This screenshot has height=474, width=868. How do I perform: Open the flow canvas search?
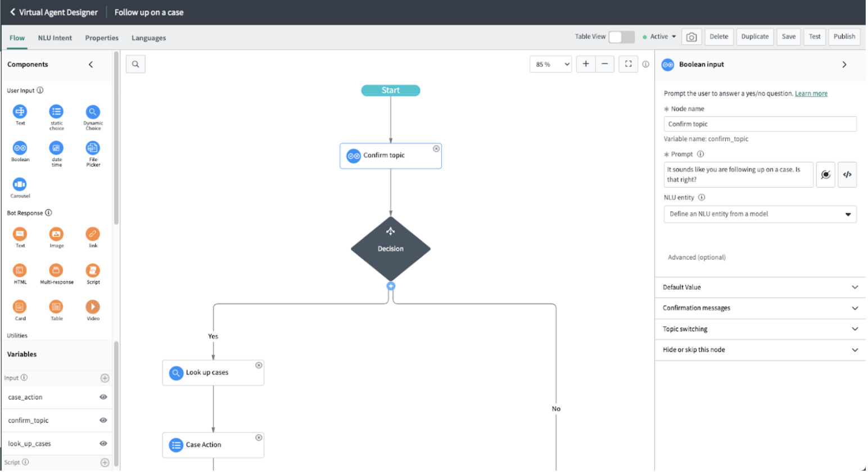point(135,64)
